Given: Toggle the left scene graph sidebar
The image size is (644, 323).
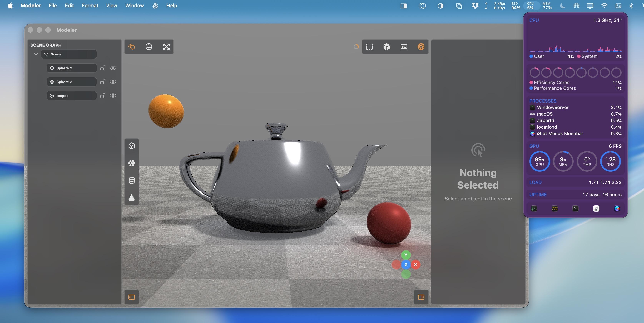Looking at the screenshot, I should [131, 297].
